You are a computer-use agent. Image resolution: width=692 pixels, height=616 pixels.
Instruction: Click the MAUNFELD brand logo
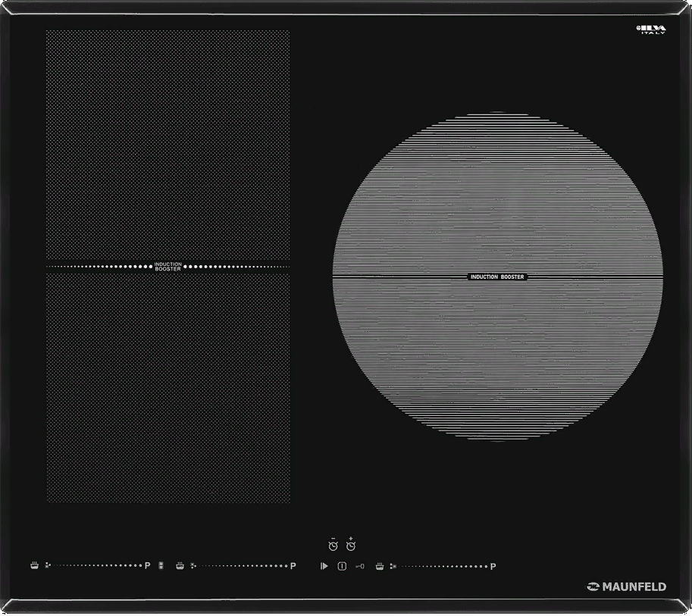tap(627, 586)
